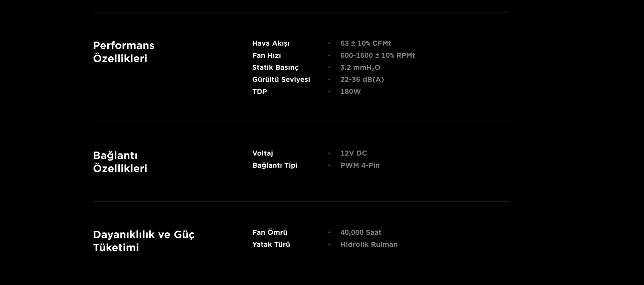The image size is (644, 285).
Task: Click the arrow icon next to Fan Hızı
Action: click(329, 55)
